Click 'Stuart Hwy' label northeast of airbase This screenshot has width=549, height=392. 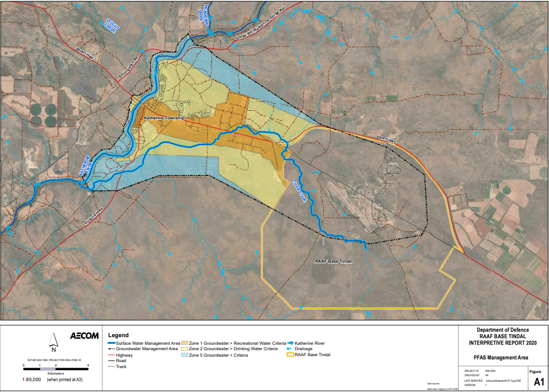coord(386,139)
